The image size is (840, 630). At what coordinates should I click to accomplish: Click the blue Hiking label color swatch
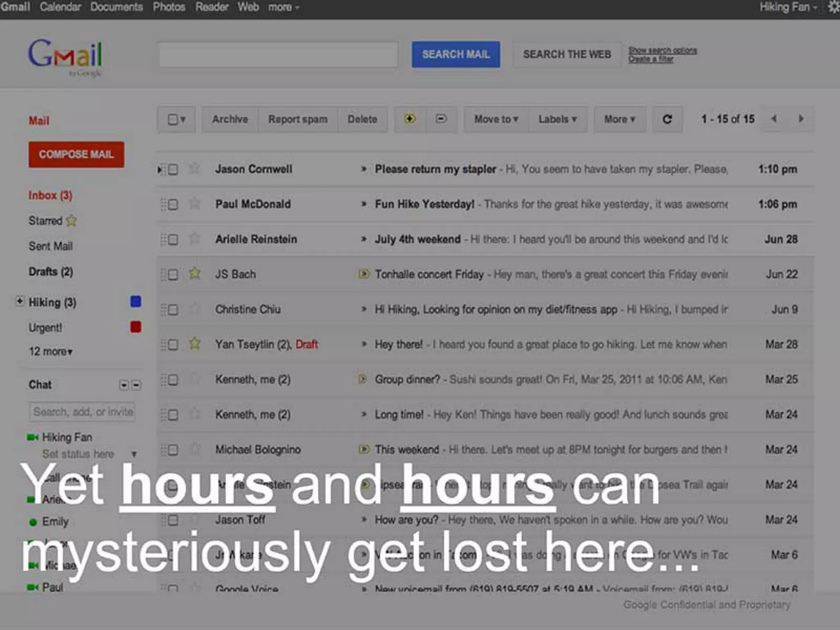point(136,302)
